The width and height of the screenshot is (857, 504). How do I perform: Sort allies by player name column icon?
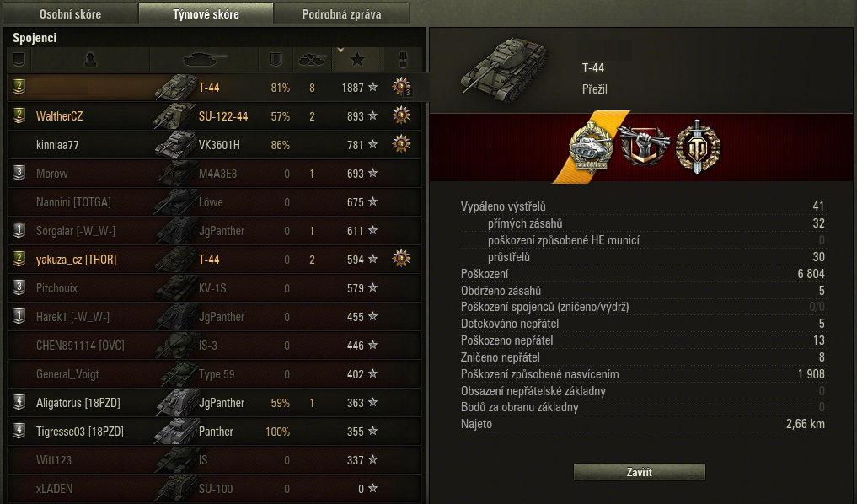[x=91, y=60]
